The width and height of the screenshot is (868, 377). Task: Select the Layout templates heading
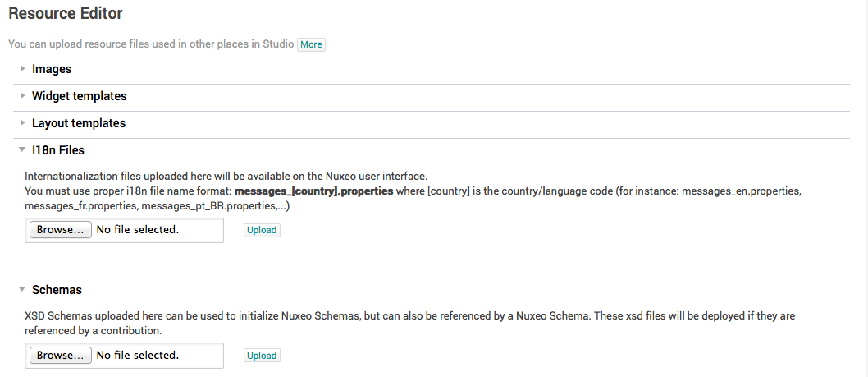pos(79,124)
